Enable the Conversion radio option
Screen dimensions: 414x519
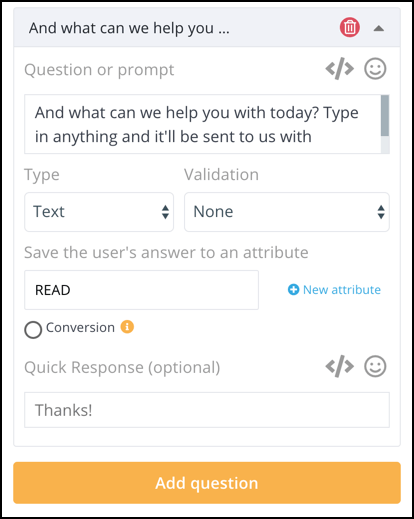pyautogui.click(x=33, y=330)
